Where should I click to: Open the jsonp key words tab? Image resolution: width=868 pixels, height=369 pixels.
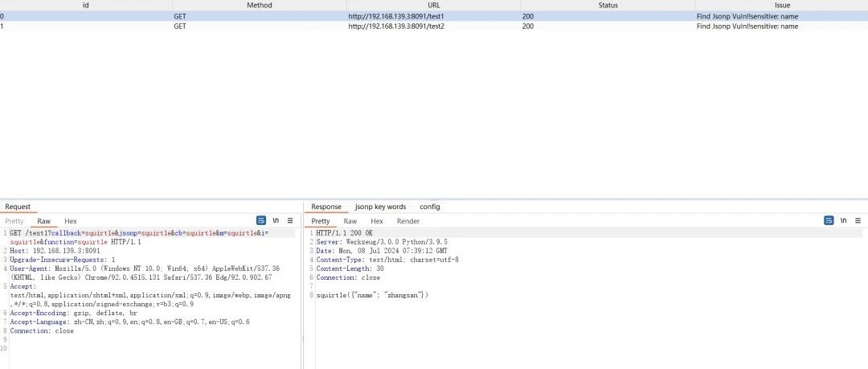click(380, 207)
